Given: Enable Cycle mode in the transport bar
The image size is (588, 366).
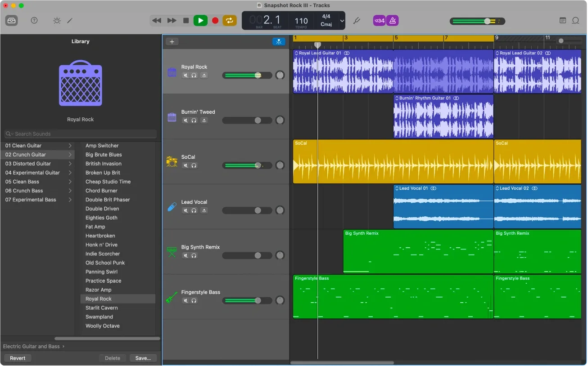Looking at the screenshot, I should (229, 20).
